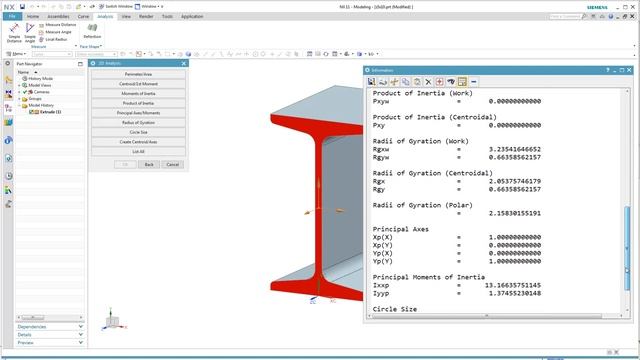This screenshot has width=640, height=360.
Task: Click the copy icon in Information window
Action: pyautogui.click(x=406, y=82)
